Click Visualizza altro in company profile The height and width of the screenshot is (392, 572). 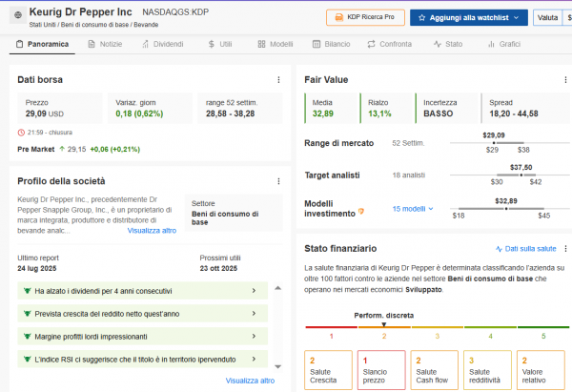click(152, 231)
